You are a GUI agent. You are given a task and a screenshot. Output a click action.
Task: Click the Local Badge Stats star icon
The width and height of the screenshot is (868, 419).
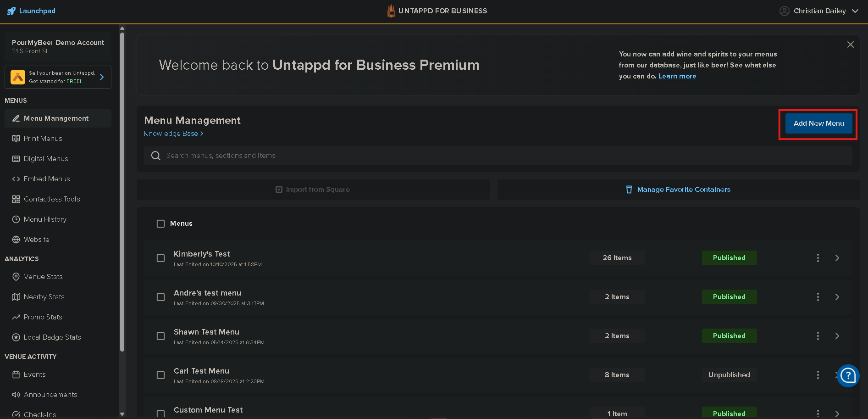click(x=16, y=337)
